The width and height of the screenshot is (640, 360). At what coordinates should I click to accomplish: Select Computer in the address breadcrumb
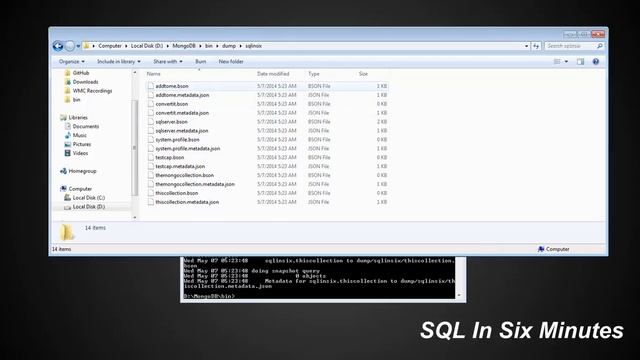(110, 46)
